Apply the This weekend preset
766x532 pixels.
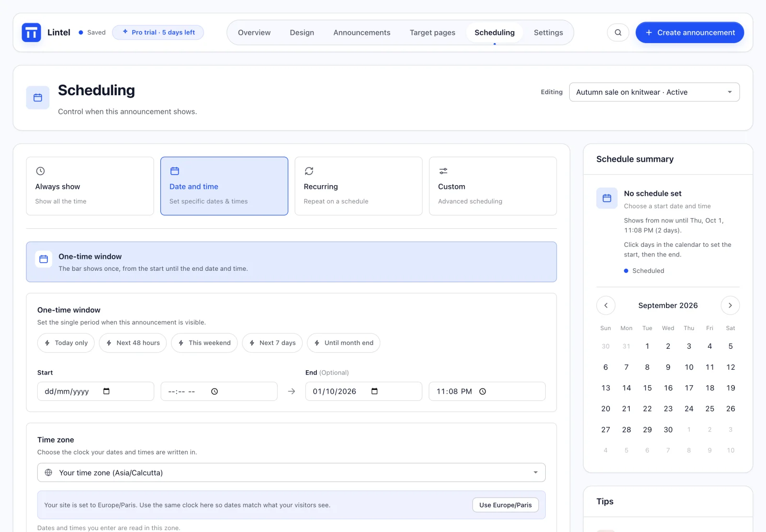204,343
